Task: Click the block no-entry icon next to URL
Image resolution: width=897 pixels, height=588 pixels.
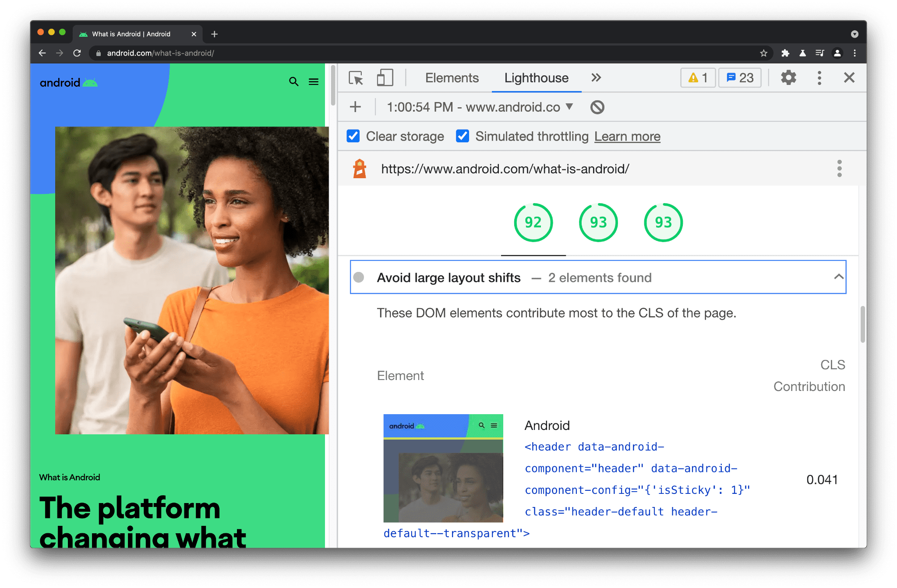Action: 596,108
